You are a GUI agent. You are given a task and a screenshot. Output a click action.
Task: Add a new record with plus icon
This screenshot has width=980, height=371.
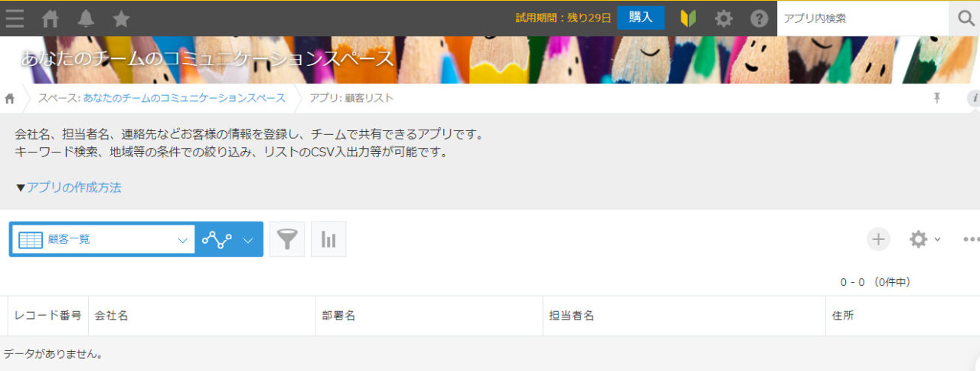point(878,239)
